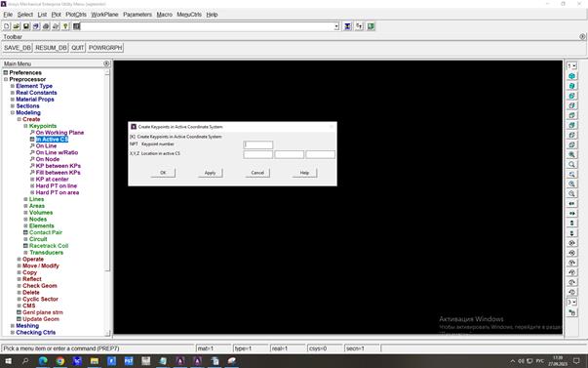Click the Raise Hidden windows icon
Viewport: 588px width, 368px height.
point(347,26)
